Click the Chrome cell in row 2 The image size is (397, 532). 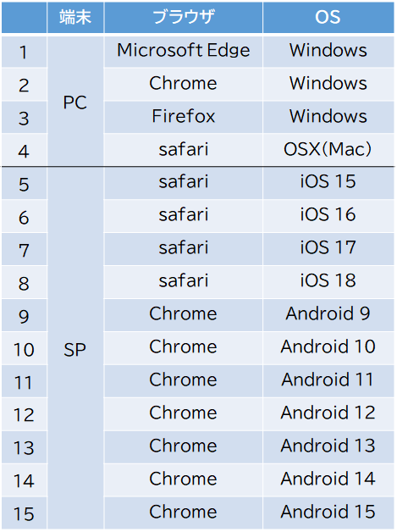point(183,84)
